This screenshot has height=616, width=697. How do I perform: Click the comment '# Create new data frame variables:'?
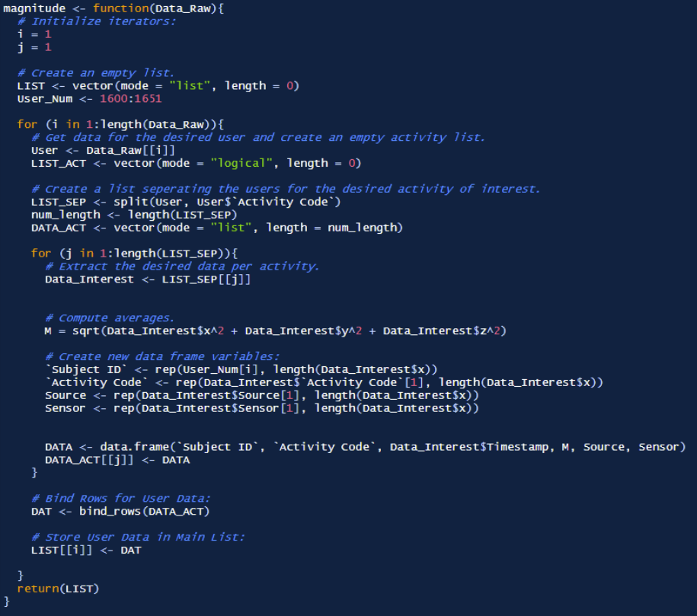pos(162,356)
